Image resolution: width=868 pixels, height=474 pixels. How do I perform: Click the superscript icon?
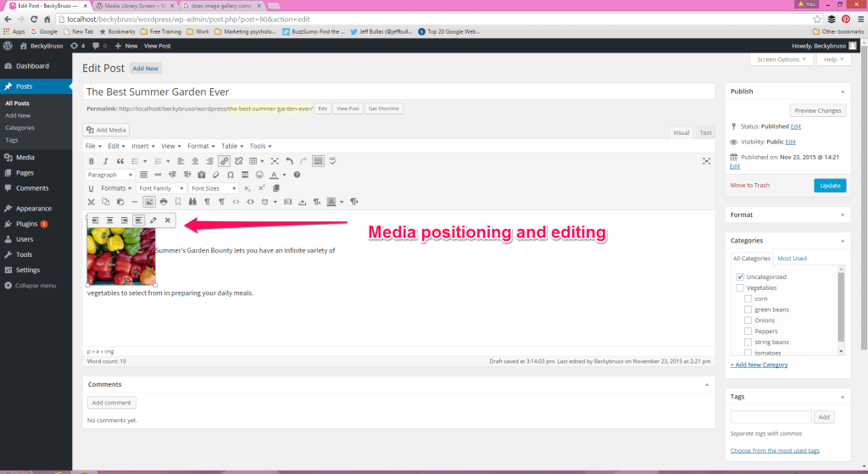coord(261,188)
